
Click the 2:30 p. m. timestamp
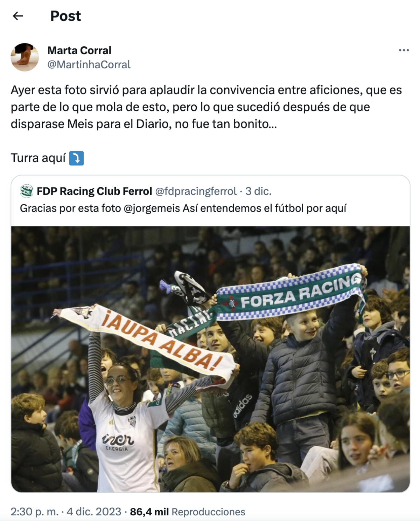pyautogui.click(x=34, y=512)
